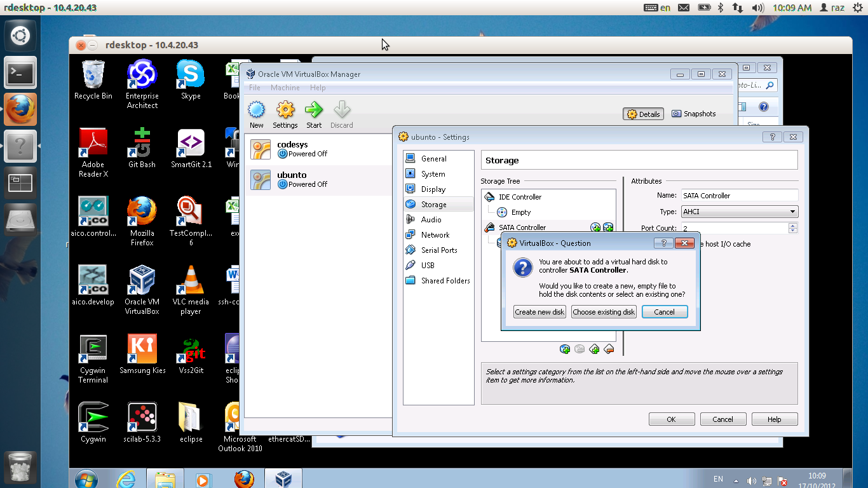
Task: Click the SATA Controller Name field
Action: coord(740,196)
